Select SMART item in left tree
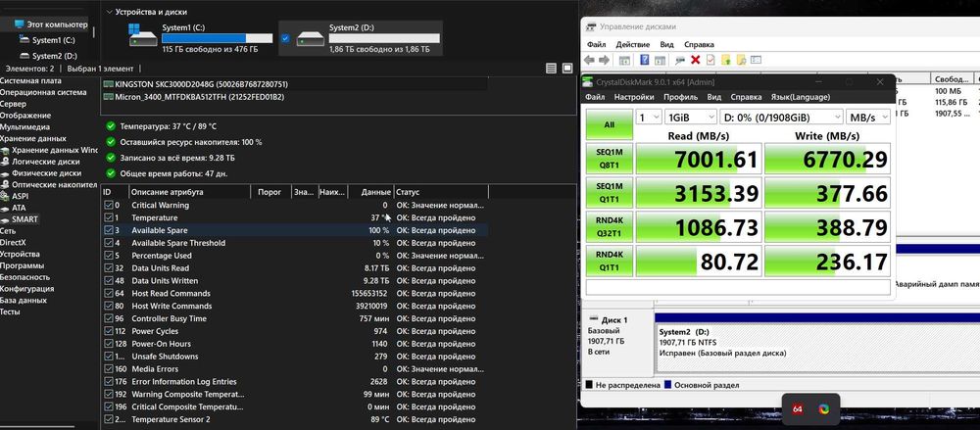Screen dimensions: 980x430 (x=24, y=219)
